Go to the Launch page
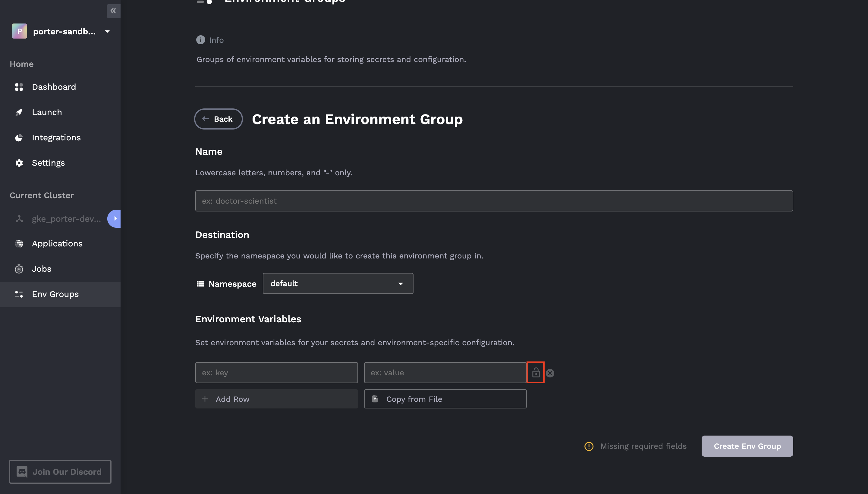 point(47,112)
